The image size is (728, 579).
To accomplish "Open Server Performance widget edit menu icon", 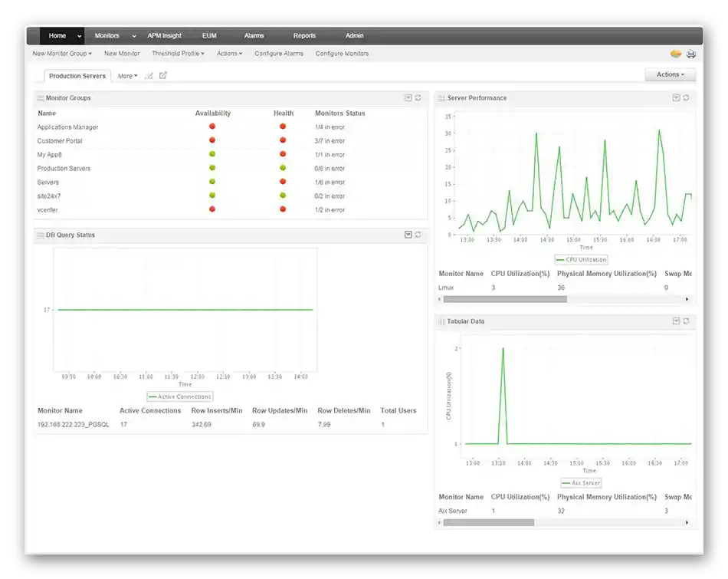I will click(676, 97).
